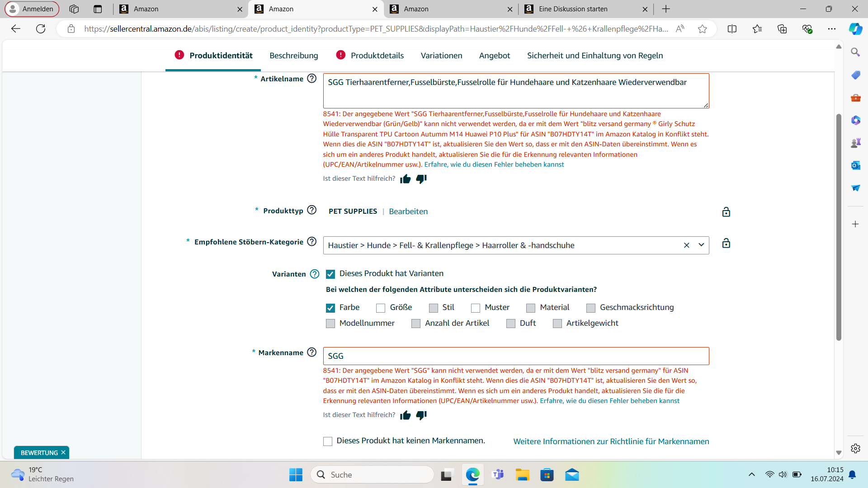Image resolution: width=868 pixels, height=488 pixels.
Task: Open sidebar search icon
Action: (x=855, y=52)
